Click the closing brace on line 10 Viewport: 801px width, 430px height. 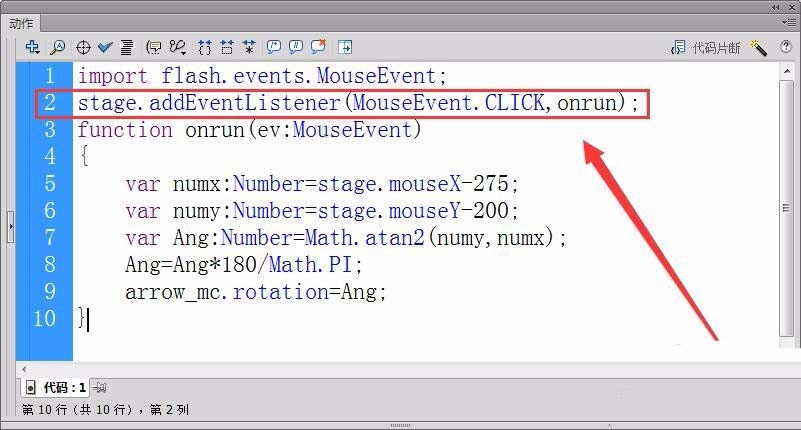point(82,318)
